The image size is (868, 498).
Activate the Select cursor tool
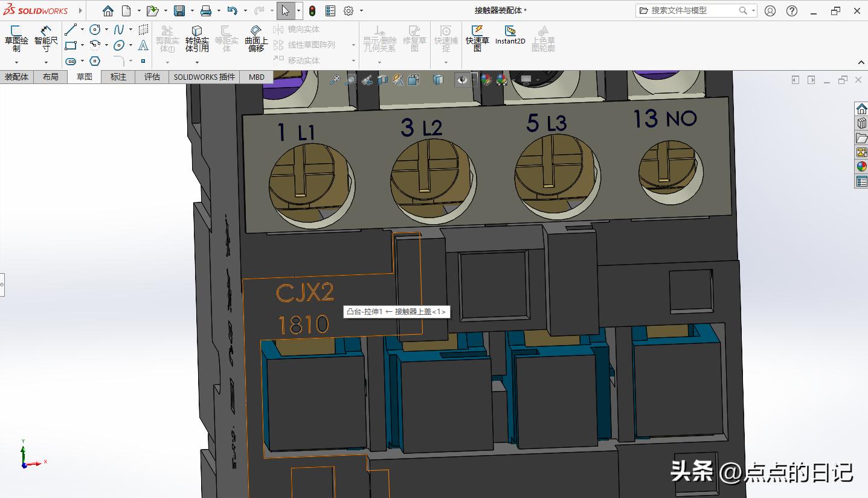(286, 11)
